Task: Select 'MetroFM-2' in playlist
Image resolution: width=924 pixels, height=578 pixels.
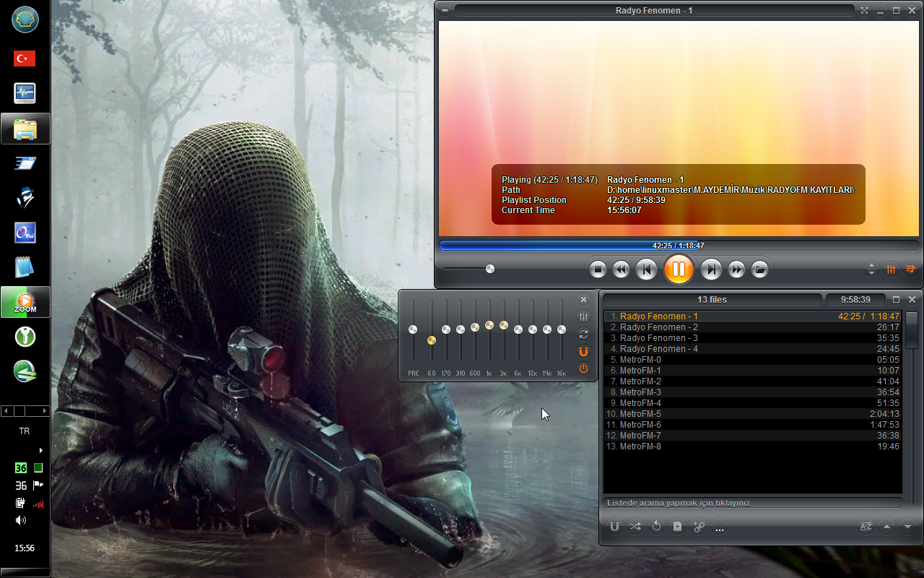Action: click(752, 381)
